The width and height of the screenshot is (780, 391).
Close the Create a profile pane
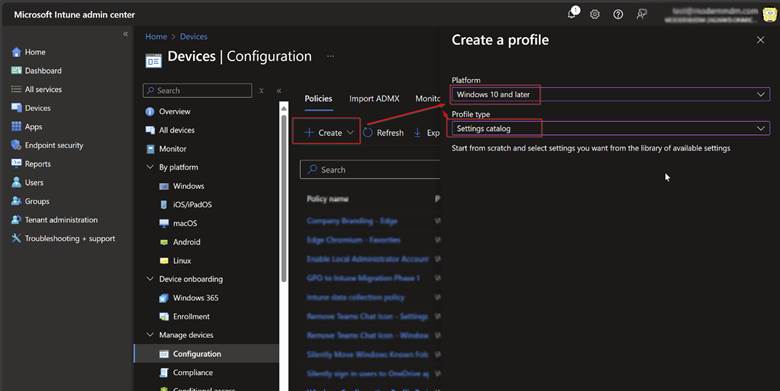point(761,40)
